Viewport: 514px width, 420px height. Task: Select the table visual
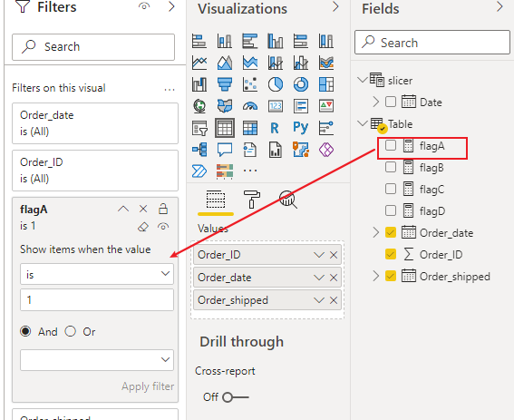point(225,128)
